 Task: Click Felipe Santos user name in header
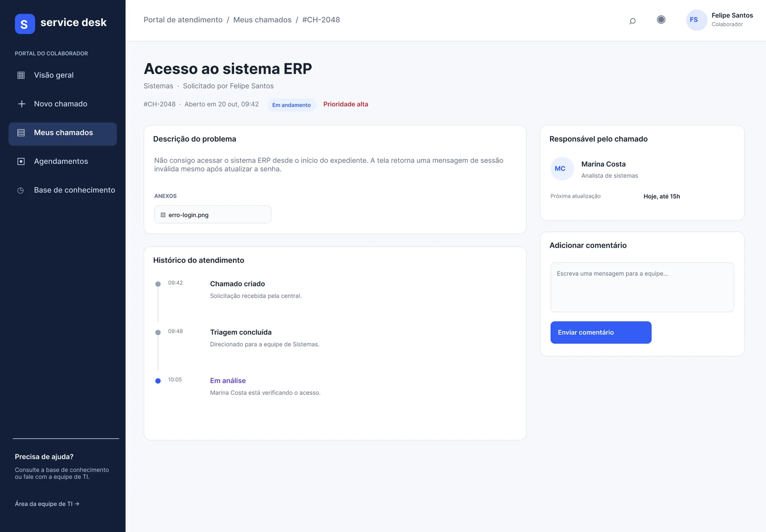point(732,15)
